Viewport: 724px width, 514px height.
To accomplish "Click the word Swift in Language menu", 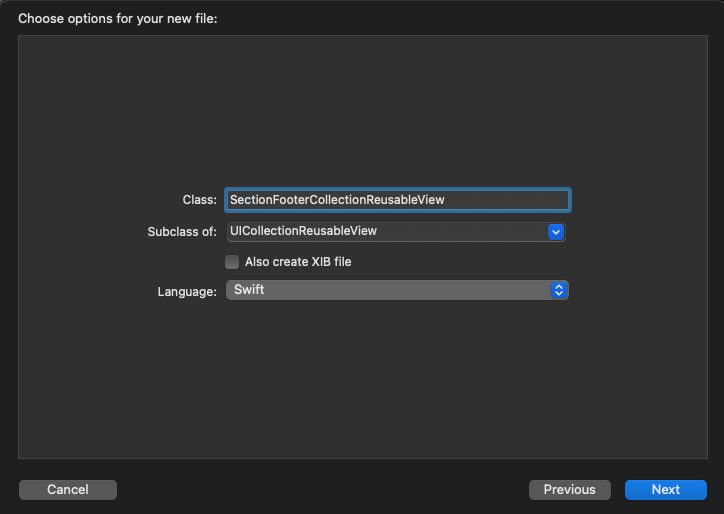I will tap(249, 290).
